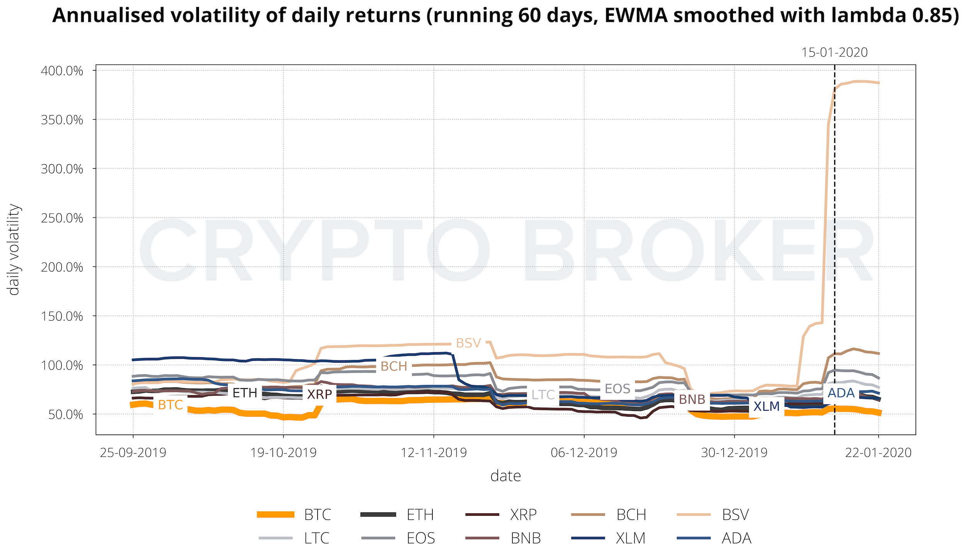Click the XRP legend label
Screen dimensions: 966x560
[x=523, y=515]
